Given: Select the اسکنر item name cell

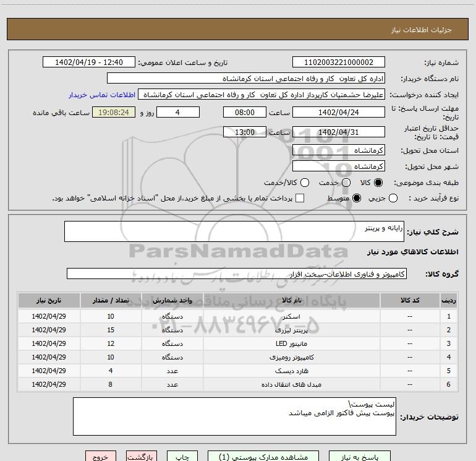Looking at the screenshot, I should 291,316.
